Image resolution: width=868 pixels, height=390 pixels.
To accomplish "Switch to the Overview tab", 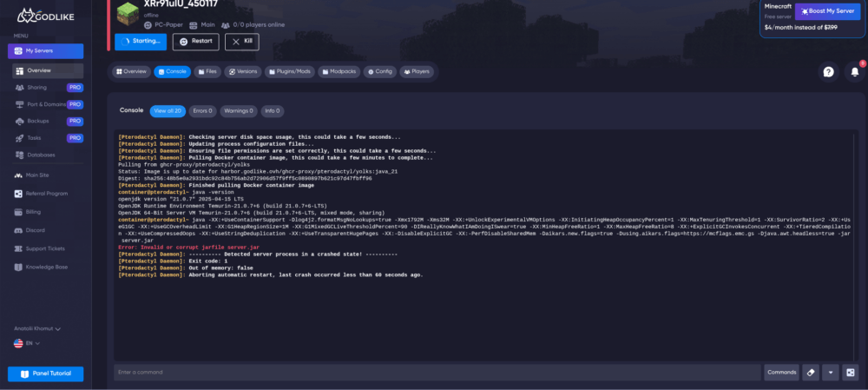I will tap(132, 71).
